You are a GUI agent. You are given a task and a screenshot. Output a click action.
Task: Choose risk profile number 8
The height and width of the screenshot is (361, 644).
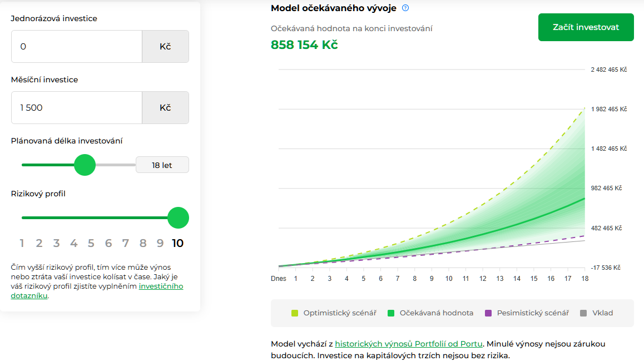(143, 243)
